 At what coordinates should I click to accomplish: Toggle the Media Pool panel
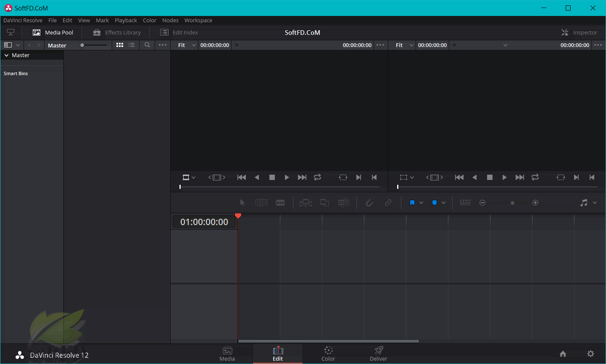(x=53, y=32)
